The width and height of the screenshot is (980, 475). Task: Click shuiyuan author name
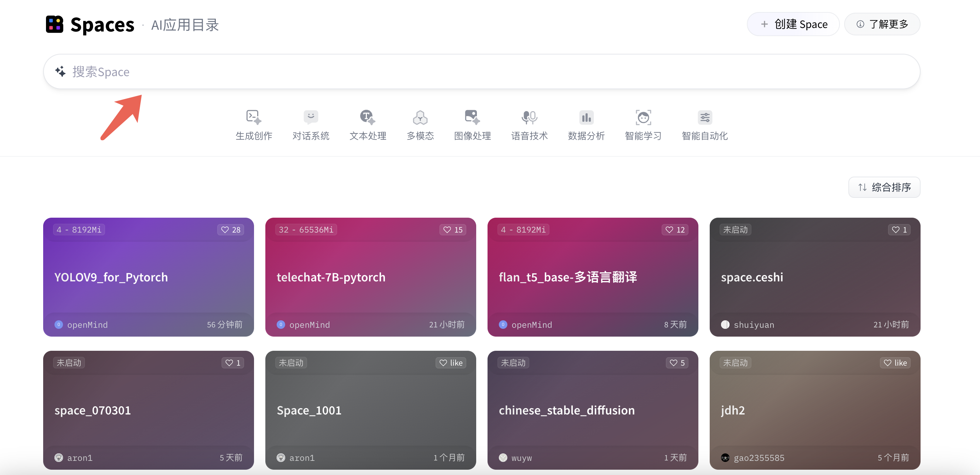coord(754,325)
